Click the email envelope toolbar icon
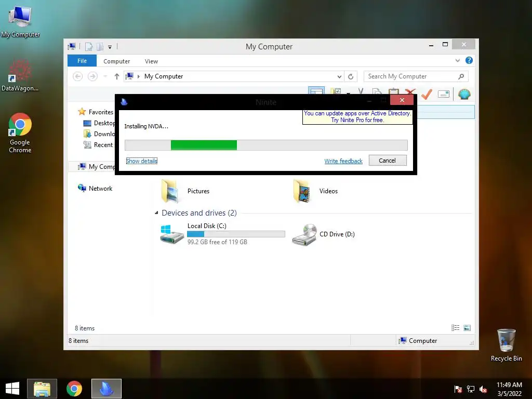The image size is (532, 399). (444, 94)
